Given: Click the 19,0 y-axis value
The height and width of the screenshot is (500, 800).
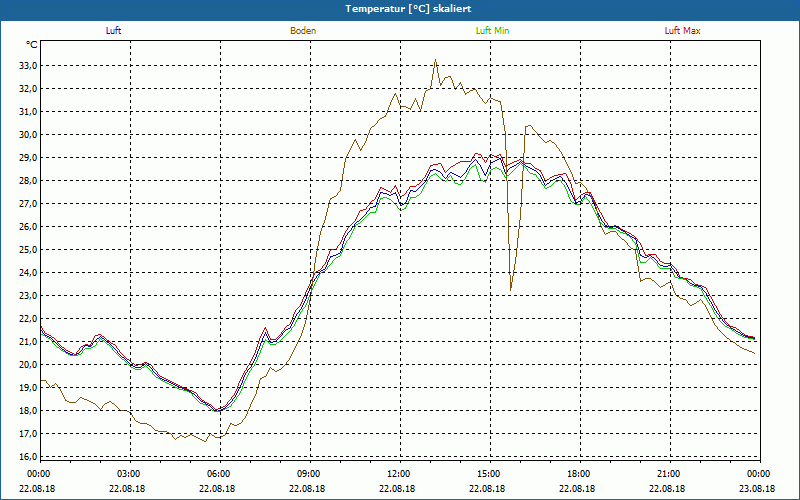Looking at the screenshot, I should click(28, 387).
